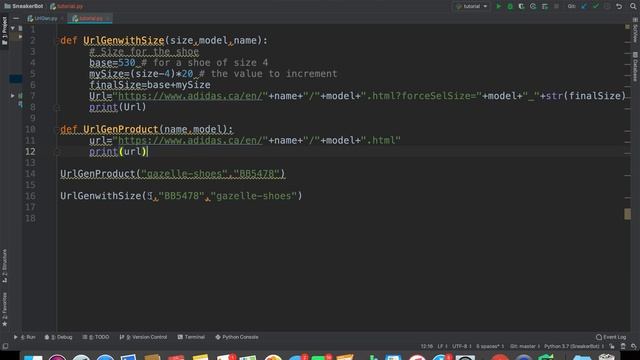Click the base=530 assignment on line 4
The height and width of the screenshot is (360, 640).
tap(113, 63)
